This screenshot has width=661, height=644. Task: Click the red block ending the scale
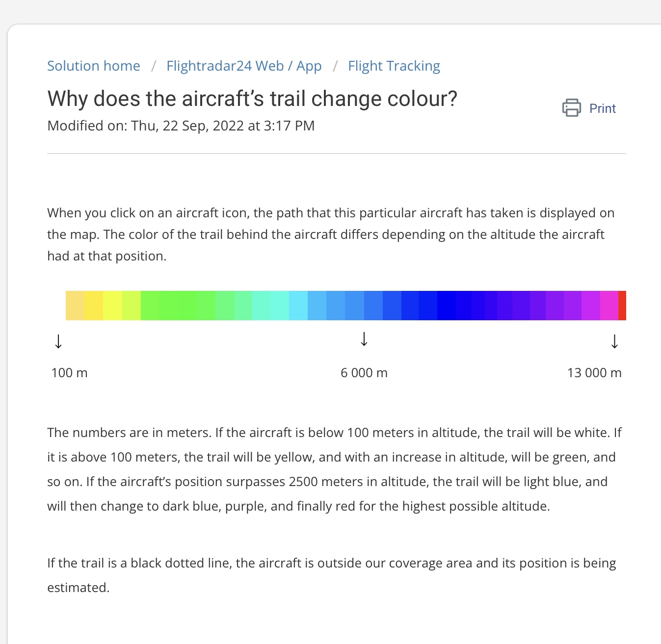(x=622, y=306)
